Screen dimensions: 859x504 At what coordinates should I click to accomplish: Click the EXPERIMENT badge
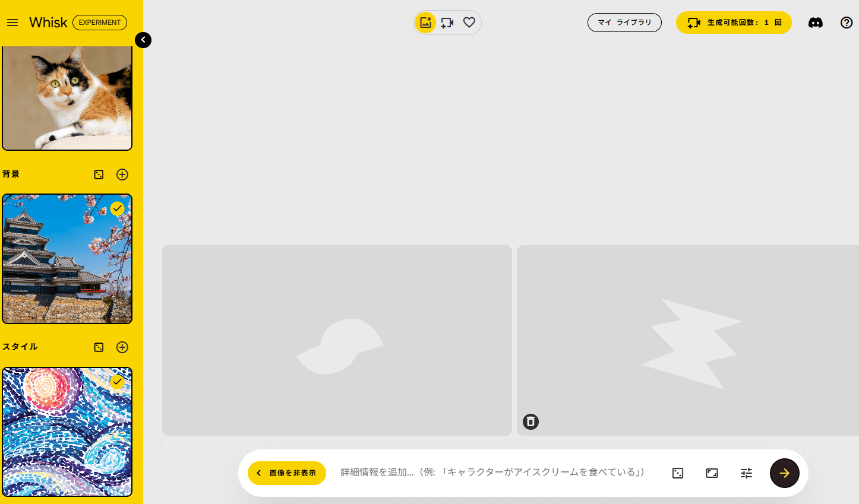tap(100, 23)
